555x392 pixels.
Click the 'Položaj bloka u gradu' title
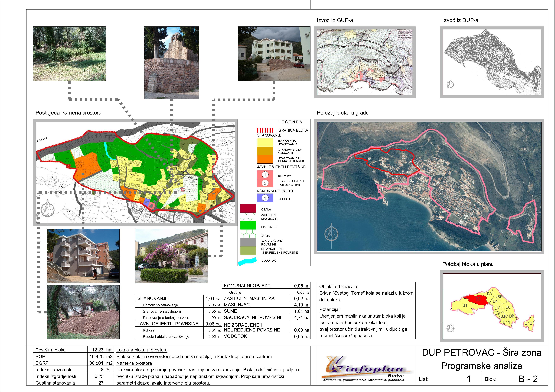(343, 113)
